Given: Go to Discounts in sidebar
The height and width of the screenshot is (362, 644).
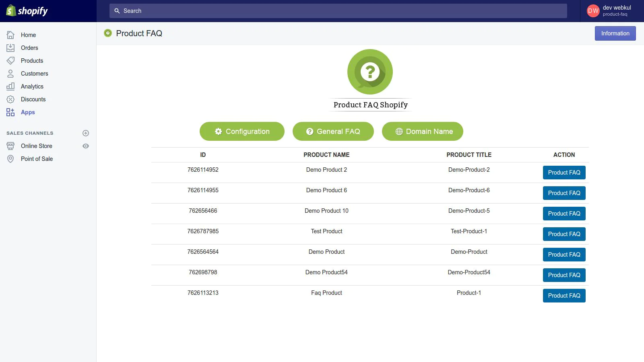Looking at the screenshot, I should coord(33,99).
